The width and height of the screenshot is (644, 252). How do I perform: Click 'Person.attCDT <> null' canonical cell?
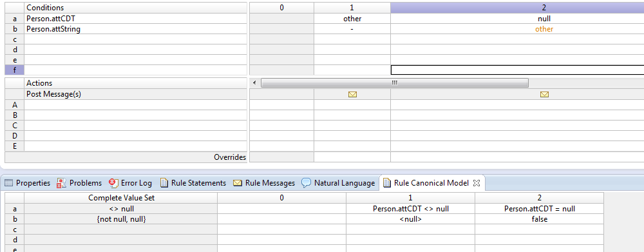pyautogui.click(x=411, y=208)
